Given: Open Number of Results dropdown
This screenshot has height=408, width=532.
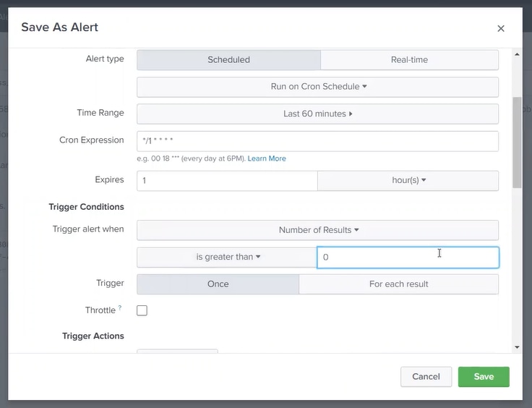Looking at the screenshot, I should pos(317,230).
